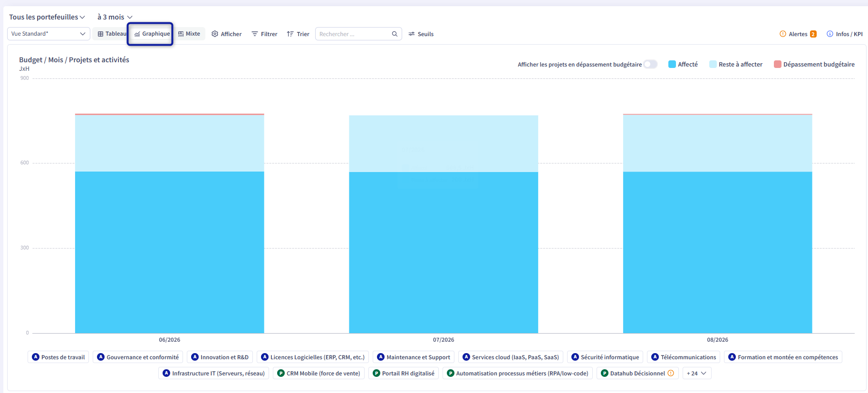Click into the Rechercher search field
This screenshot has height=393, width=868.
354,34
